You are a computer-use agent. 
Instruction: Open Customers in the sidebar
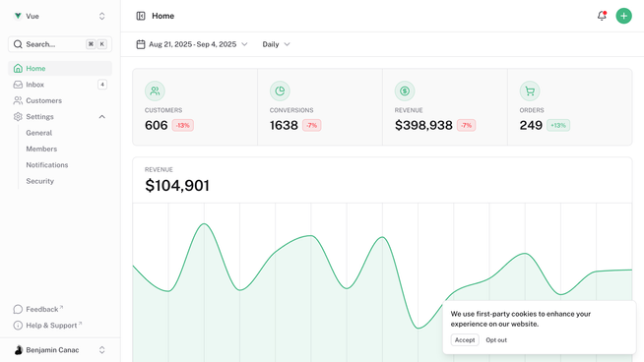[60, 100]
